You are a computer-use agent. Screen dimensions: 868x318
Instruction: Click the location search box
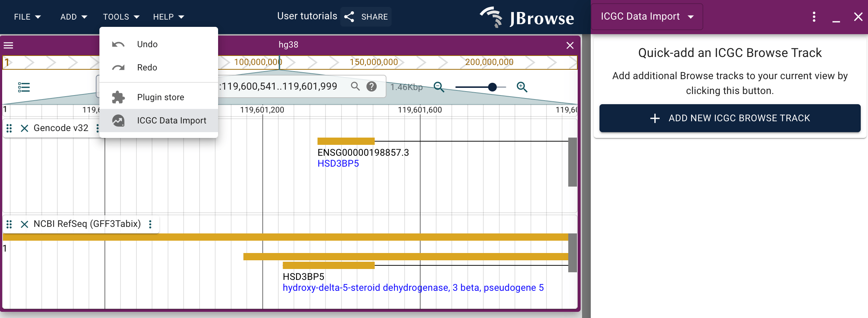pyautogui.click(x=241, y=86)
